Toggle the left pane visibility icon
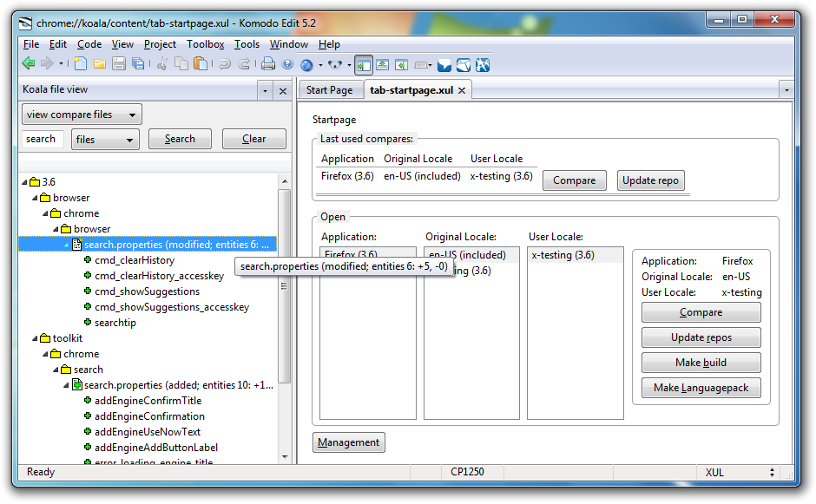Viewport: 816px width, 504px height. coord(363,65)
